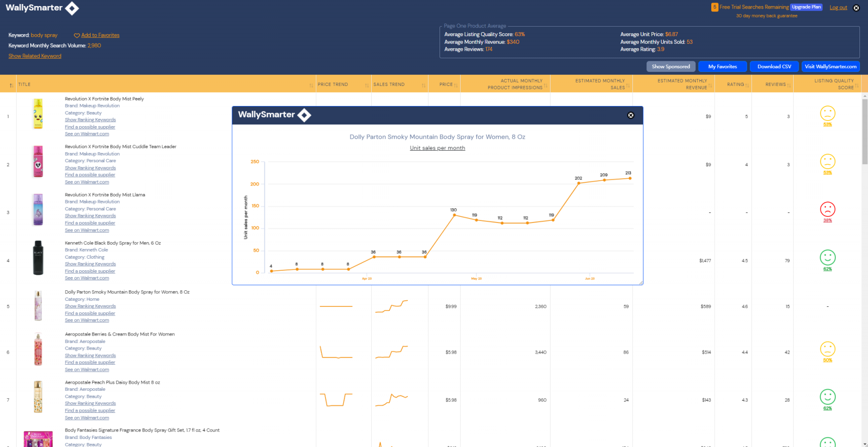See Cuddle Team Leader mist on Walmart.com
Viewport: 868px width, 447px height.
86,182
